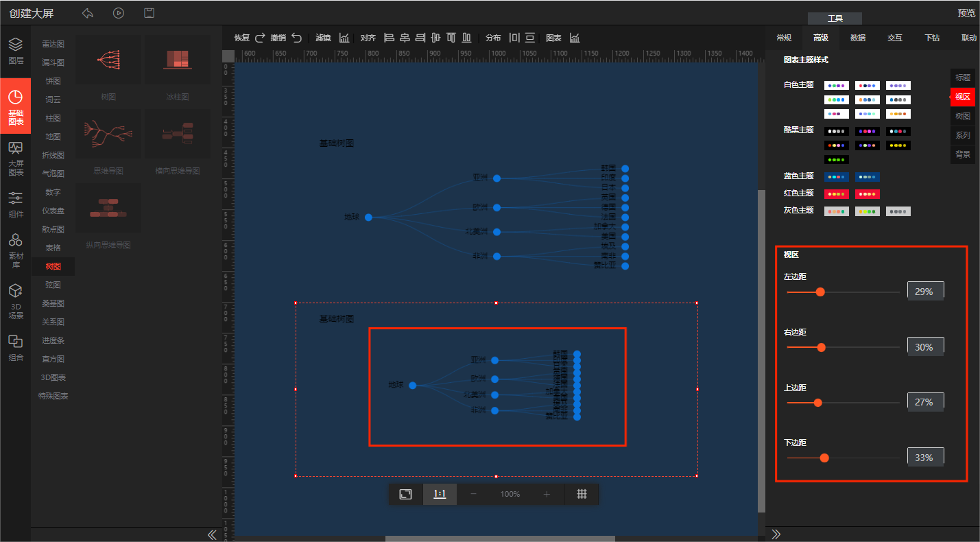Open the 组件 components section

point(15,204)
